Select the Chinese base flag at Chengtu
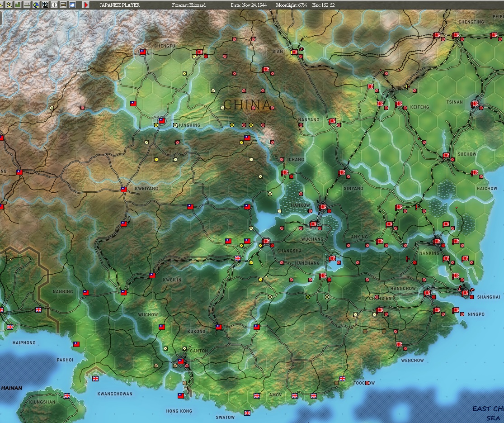Viewport: 504px width, 423px height. point(143,52)
